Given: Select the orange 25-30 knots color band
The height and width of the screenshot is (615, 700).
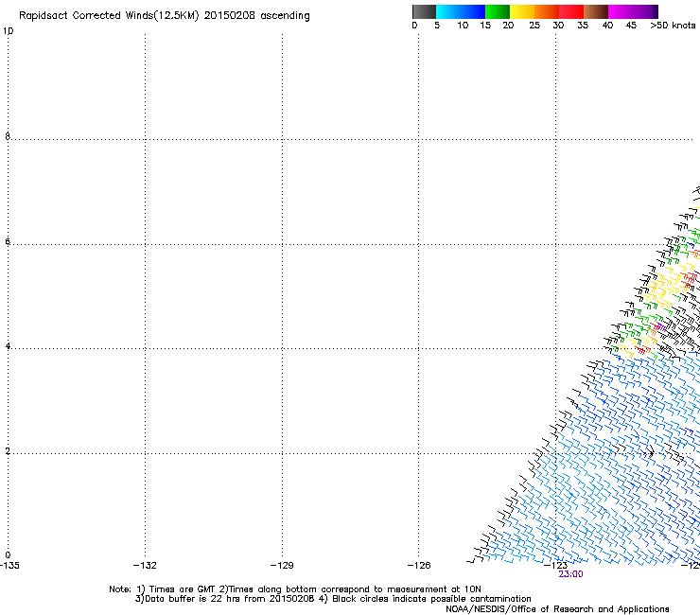Looking at the screenshot, I should pos(547,11).
